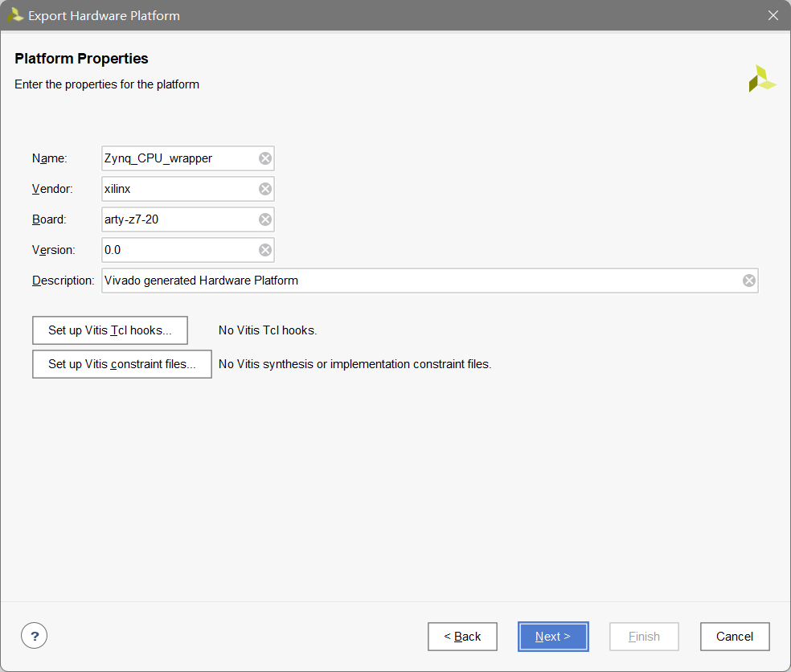Screen dimensions: 791x672
Task: Click inside the Vendor field
Action: (x=177, y=189)
